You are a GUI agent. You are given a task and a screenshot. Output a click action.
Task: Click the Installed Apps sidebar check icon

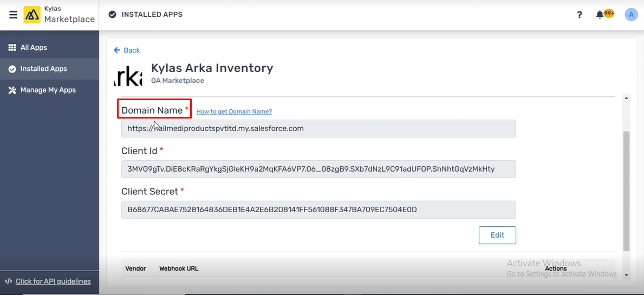coord(12,69)
